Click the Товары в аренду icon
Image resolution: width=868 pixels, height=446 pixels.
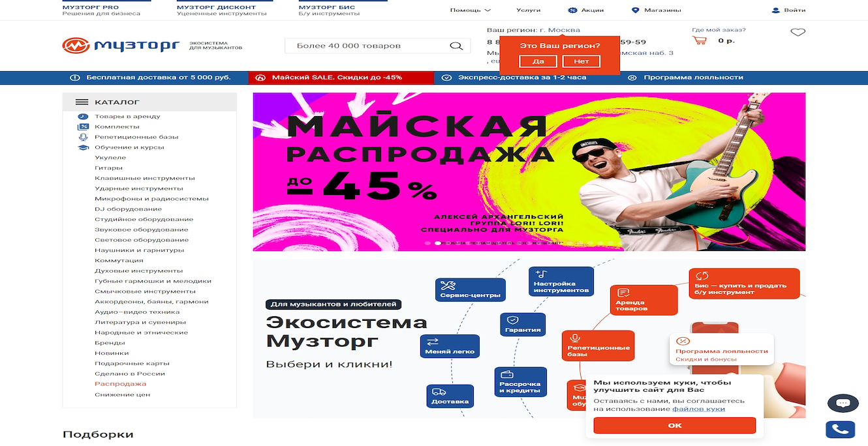83,117
